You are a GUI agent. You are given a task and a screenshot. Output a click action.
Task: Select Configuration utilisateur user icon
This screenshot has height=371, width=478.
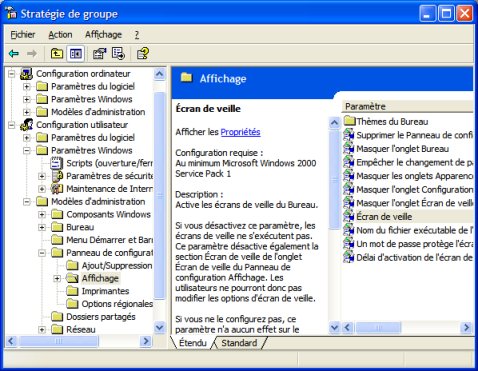pyautogui.click(x=26, y=125)
